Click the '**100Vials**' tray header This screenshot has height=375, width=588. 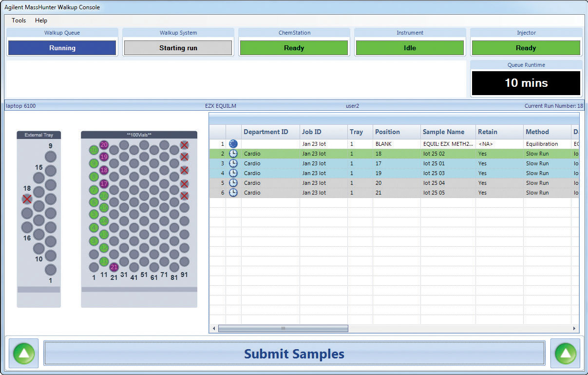pyautogui.click(x=139, y=135)
